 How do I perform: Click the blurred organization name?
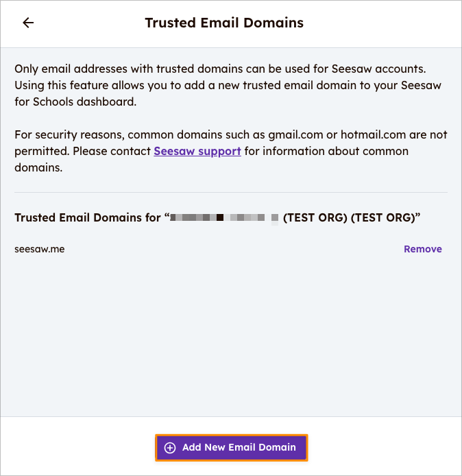click(x=224, y=218)
